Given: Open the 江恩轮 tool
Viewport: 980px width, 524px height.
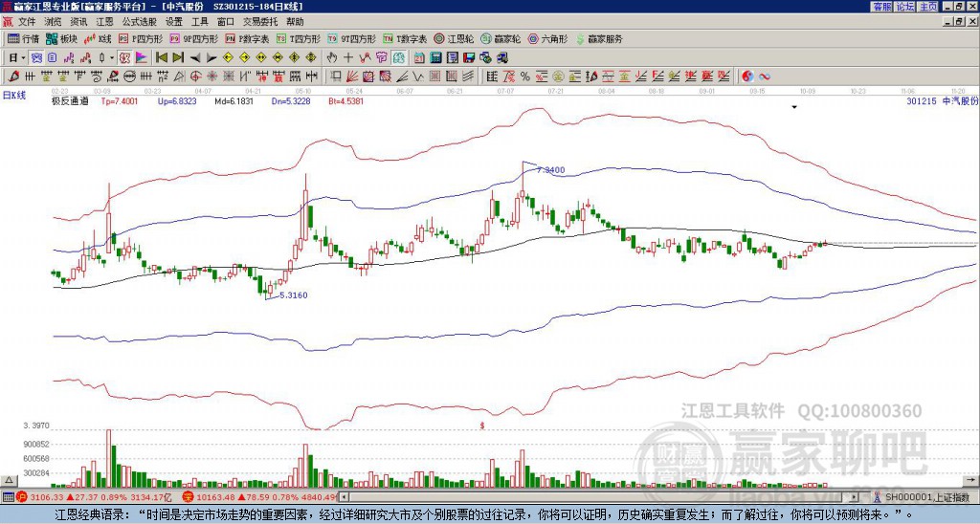Looking at the screenshot, I should click(455, 38).
